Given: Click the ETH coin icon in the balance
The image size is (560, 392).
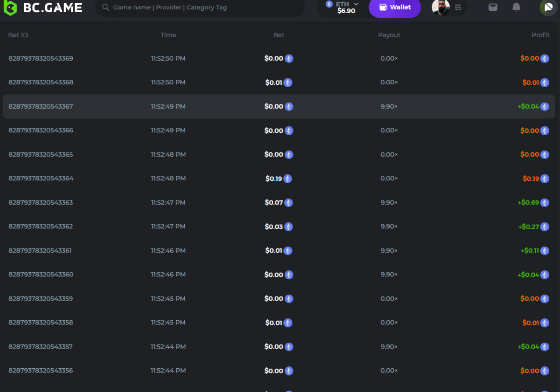Looking at the screenshot, I should click(x=329, y=4).
